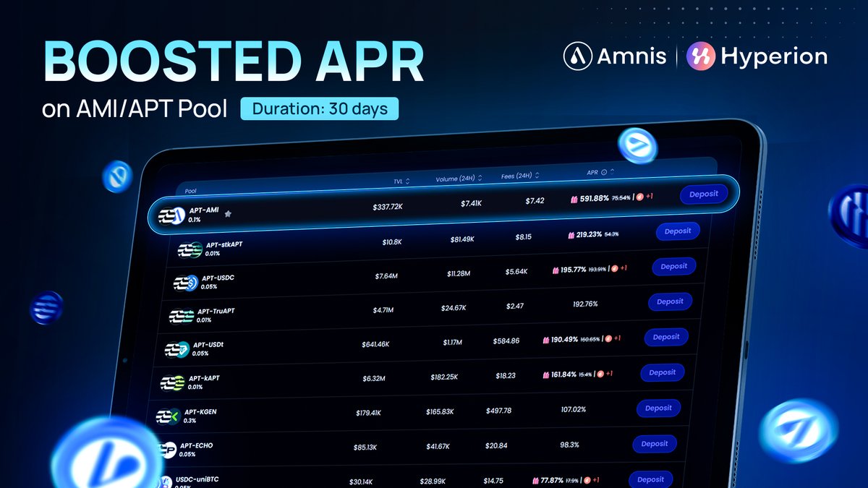This screenshot has width=868, height=488.
Task: Click the $6.32M TVL value
Action: (x=374, y=378)
